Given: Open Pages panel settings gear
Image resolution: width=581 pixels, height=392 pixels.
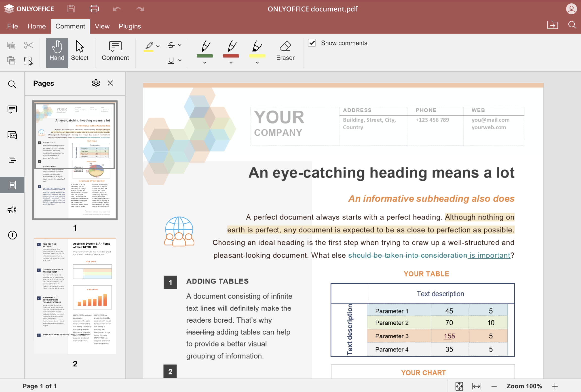Looking at the screenshot, I should [x=96, y=83].
